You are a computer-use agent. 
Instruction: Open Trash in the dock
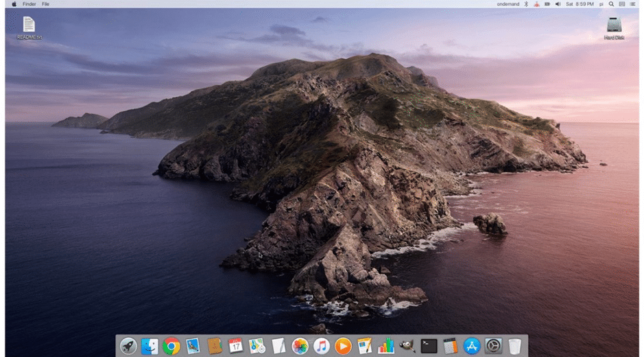514,346
